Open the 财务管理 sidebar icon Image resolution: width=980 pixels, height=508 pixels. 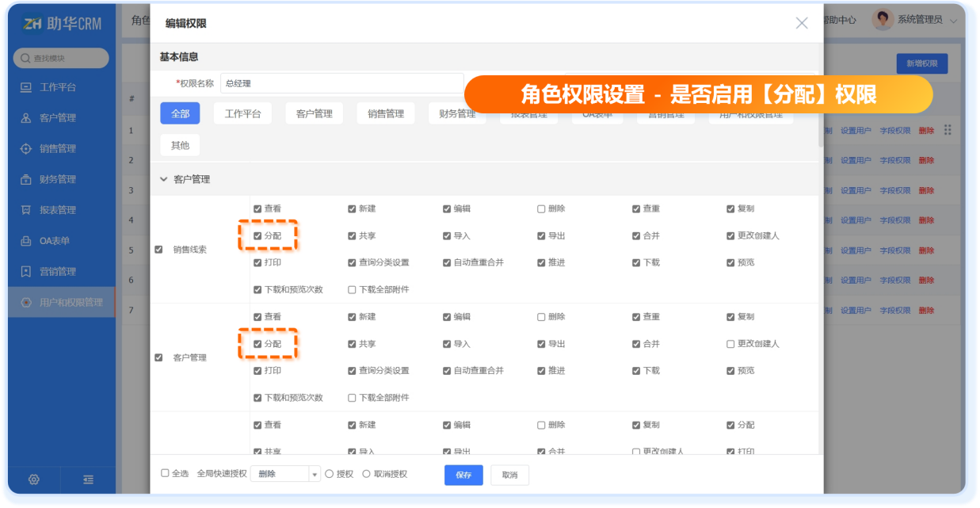pyautogui.click(x=26, y=179)
